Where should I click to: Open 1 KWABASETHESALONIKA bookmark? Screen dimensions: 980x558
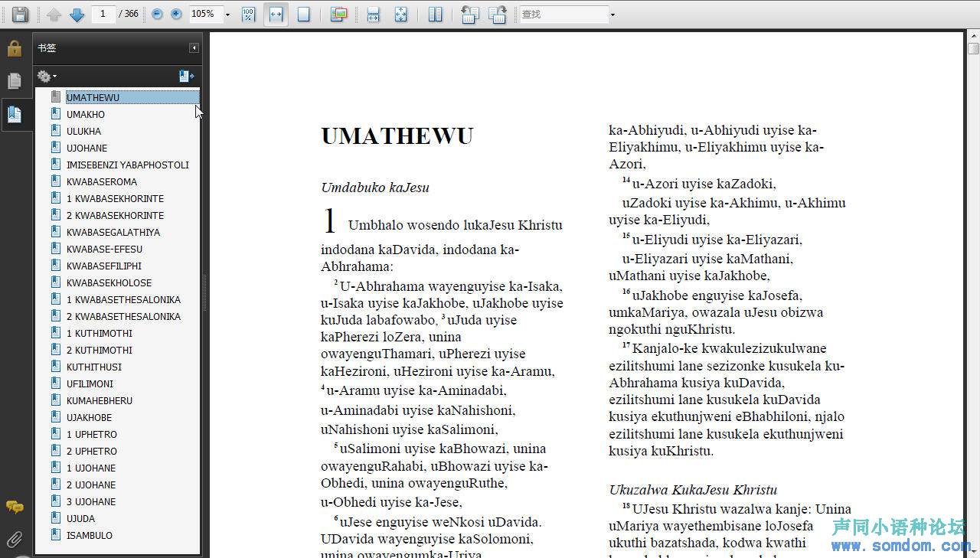point(123,299)
